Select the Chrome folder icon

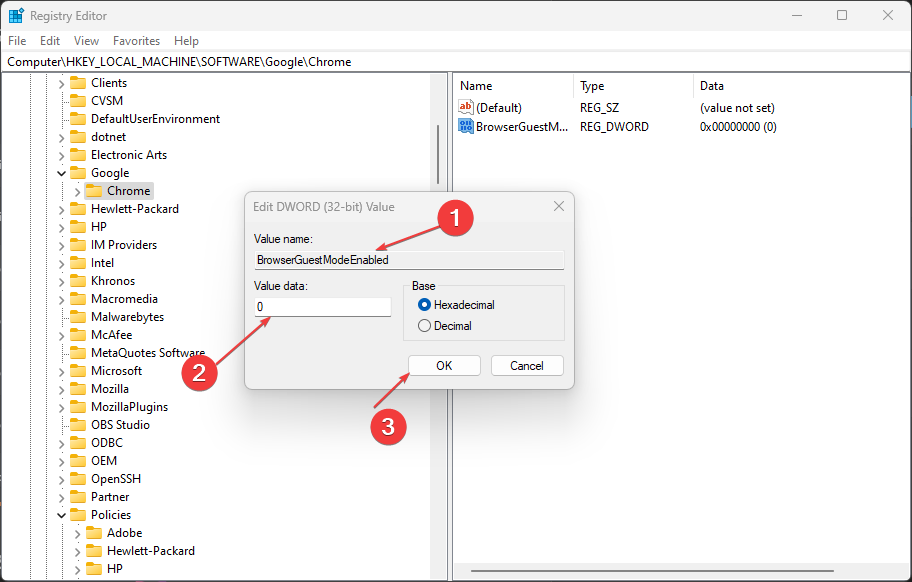tap(94, 191)
